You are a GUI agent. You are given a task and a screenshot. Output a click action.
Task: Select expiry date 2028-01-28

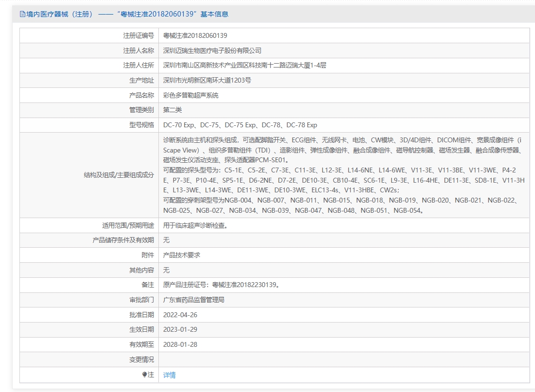click(180, 344)
